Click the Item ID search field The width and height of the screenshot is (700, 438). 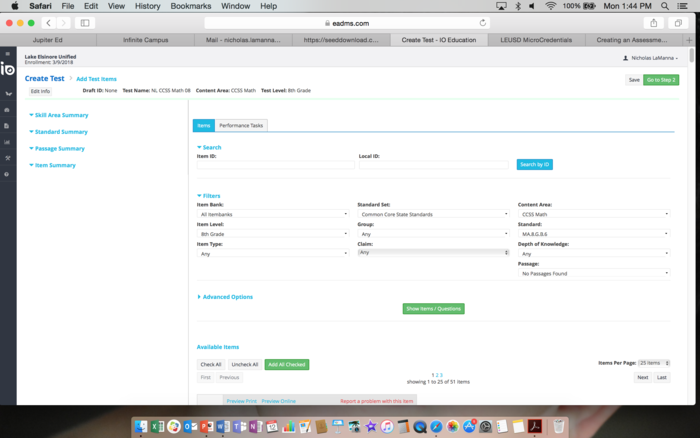click(275, 165)
